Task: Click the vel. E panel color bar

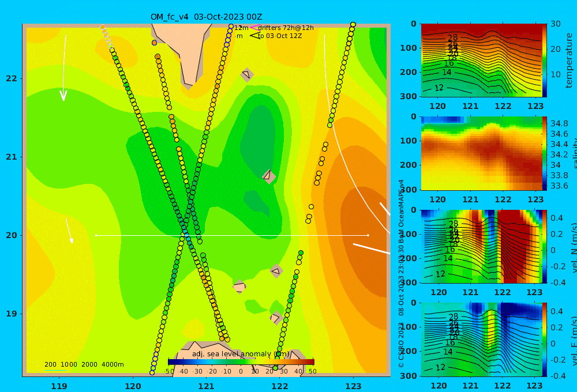Action: (544, 340)
